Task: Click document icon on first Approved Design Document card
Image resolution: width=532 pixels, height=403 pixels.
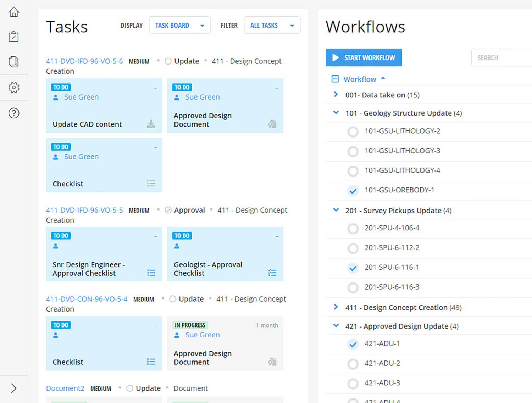Action: [272, 124]
